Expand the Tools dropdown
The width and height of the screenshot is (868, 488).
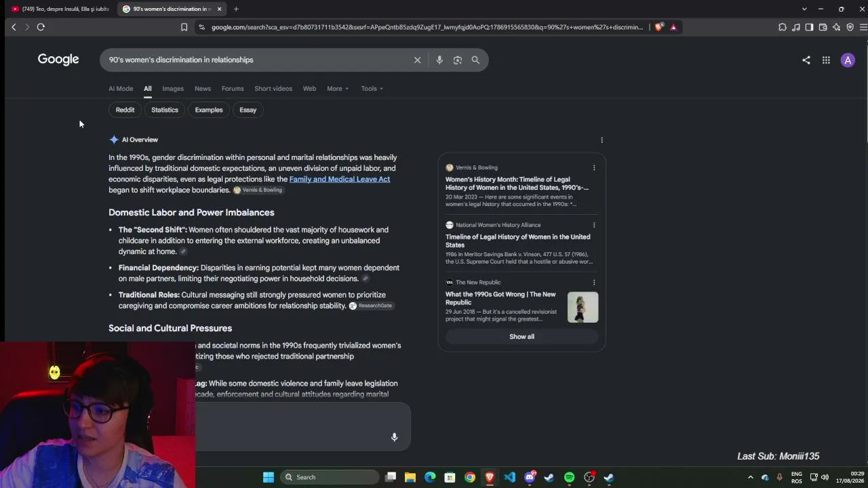tap(372, 89)
